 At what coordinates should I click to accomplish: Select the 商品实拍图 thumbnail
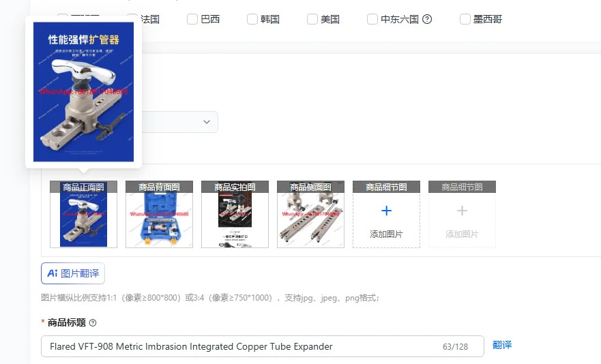[x=235, y=214]
